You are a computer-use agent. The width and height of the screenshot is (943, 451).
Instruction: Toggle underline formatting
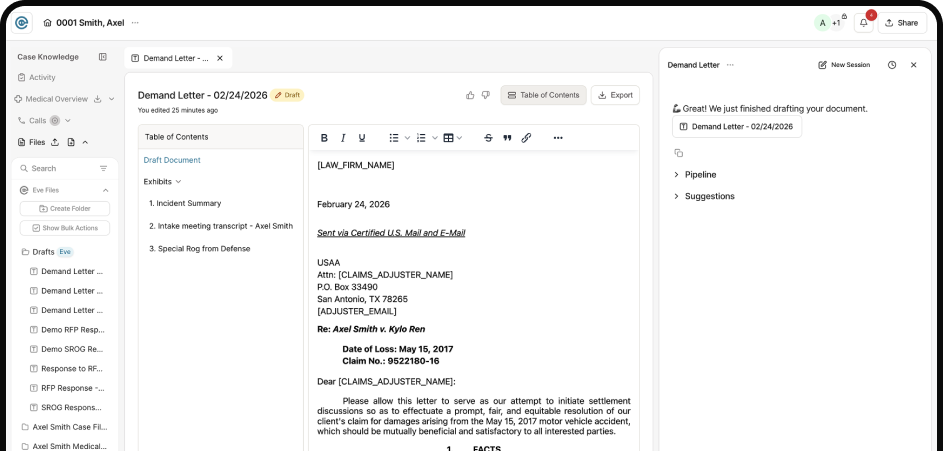point(362,138)
